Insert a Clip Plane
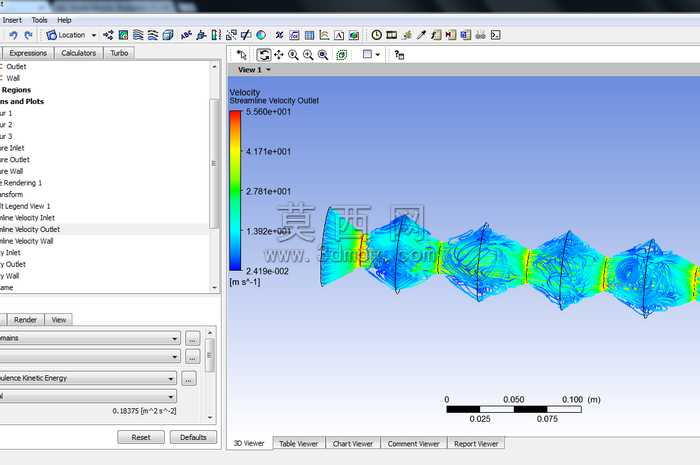The width and height of the screenshot is (700, 465). (246, 35)
